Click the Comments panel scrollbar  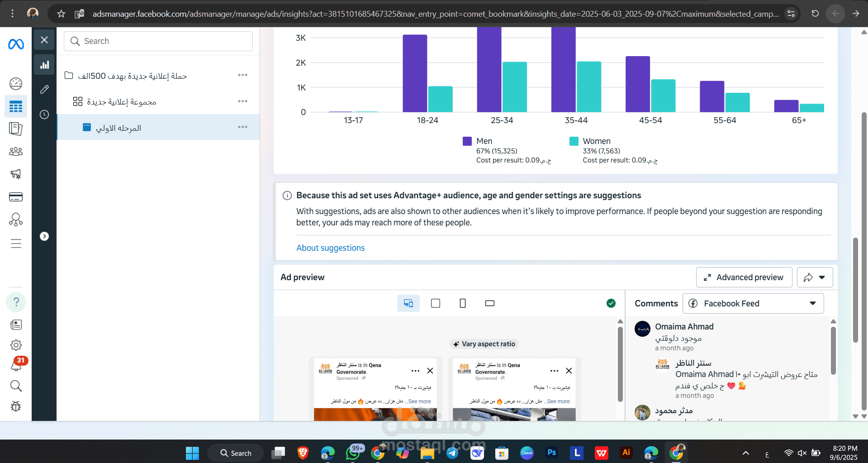[833, 351]
